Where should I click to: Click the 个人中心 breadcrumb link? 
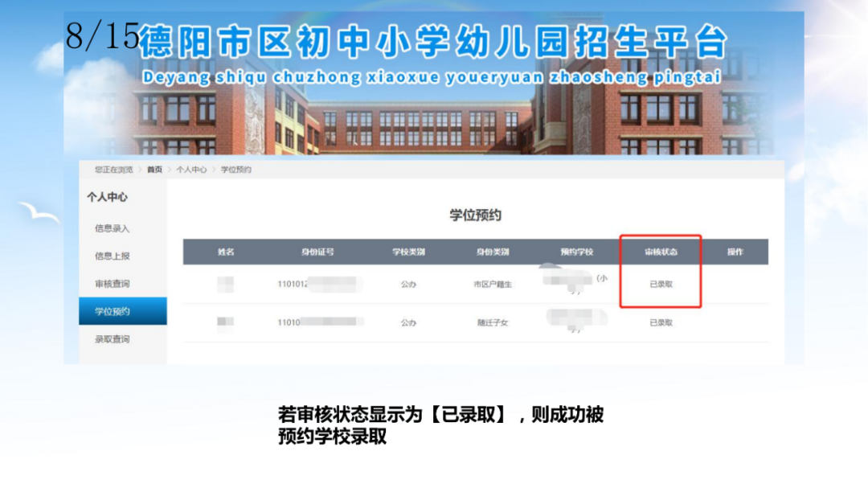tap(191, 170)
